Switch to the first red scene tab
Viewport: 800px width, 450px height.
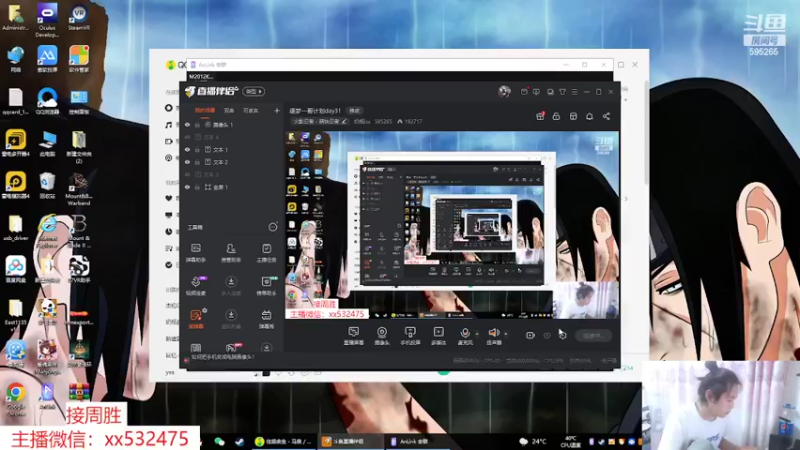pyautogui.click(x=205, y=110)
